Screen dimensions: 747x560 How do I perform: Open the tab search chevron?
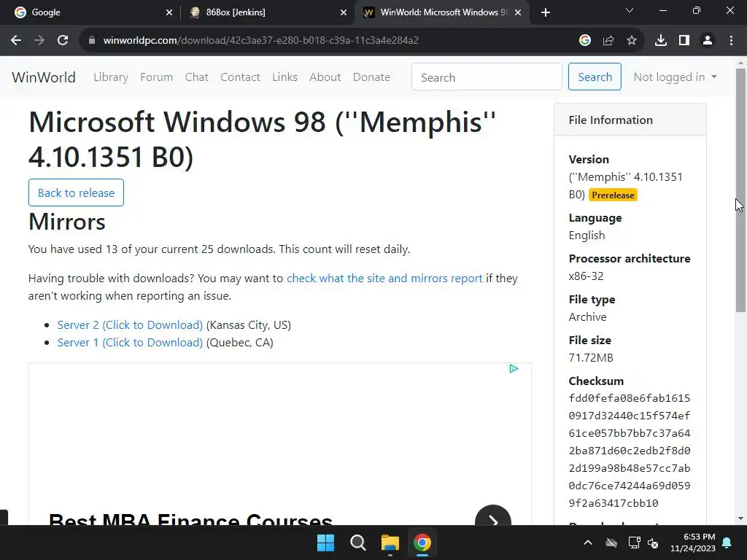pos(630,10)
